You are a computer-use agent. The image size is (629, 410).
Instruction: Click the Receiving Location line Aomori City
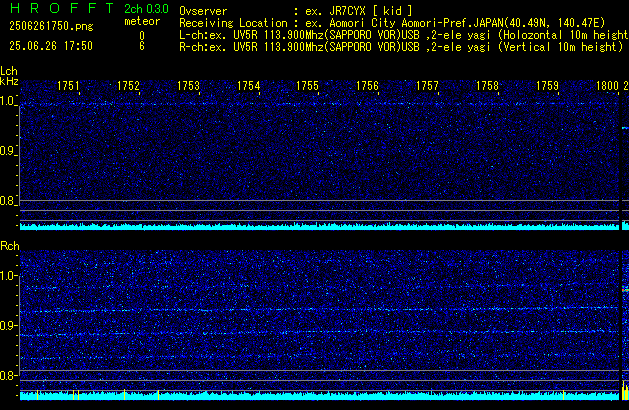tap(392, 23)
